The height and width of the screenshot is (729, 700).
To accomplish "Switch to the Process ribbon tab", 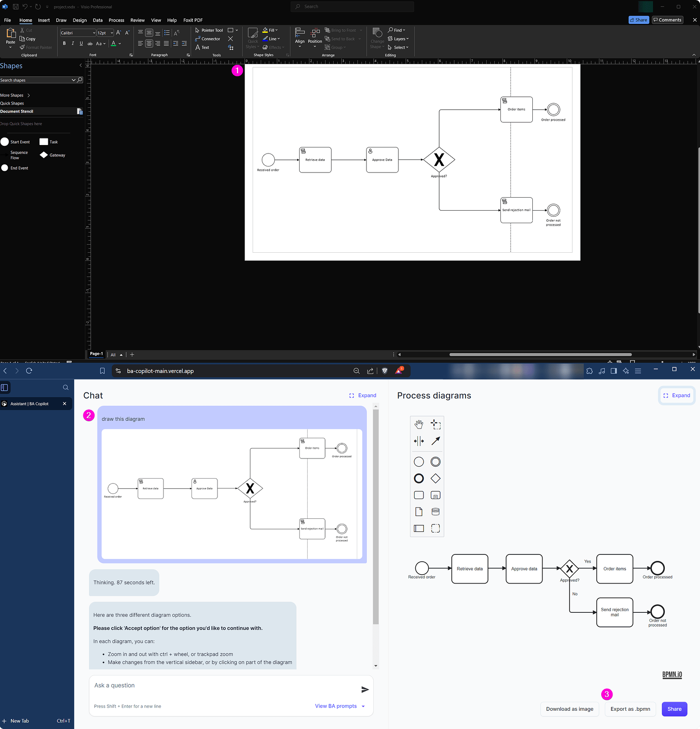I will click(x=117, y=20).
